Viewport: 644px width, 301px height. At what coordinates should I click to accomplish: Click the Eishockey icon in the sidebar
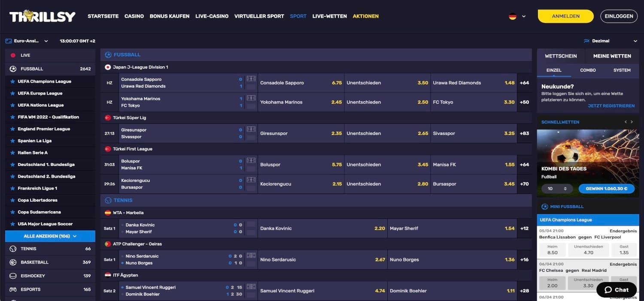coord(13,276)
